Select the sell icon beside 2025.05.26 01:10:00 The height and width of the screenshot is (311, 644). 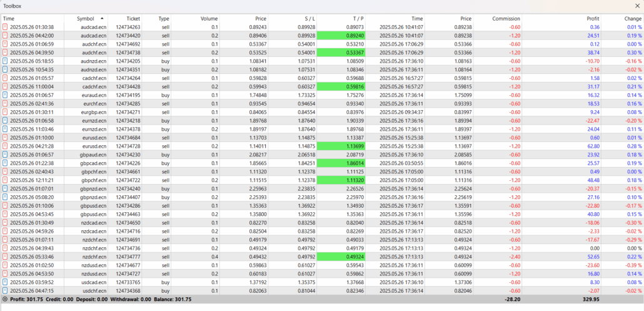pos(5,138)
